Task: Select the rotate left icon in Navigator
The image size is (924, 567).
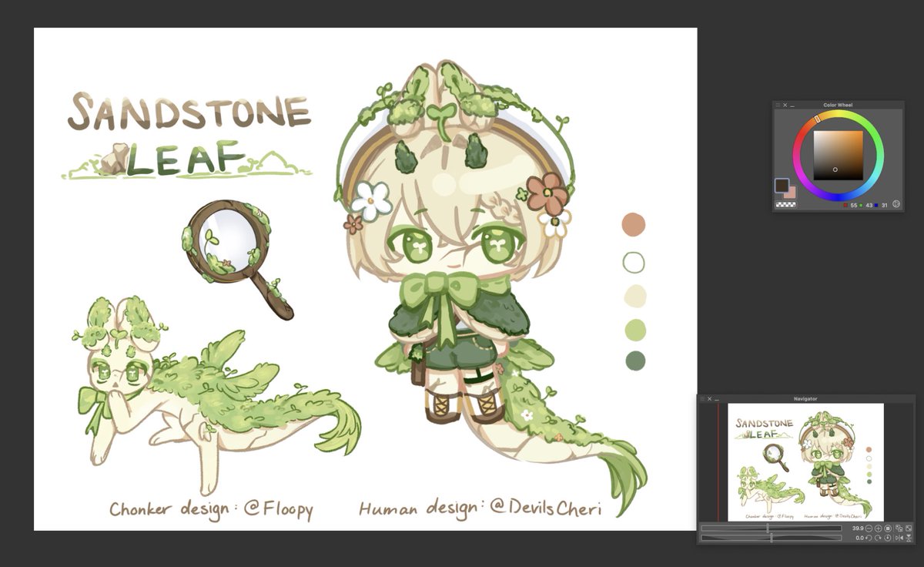Action: pos(869,537)
